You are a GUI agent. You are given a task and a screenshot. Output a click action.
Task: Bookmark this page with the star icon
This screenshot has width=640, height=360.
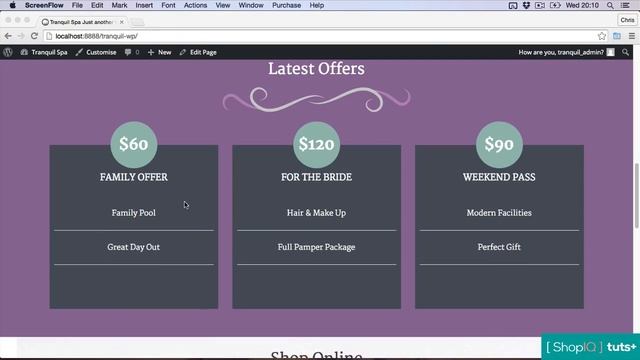tap(602, 36)
